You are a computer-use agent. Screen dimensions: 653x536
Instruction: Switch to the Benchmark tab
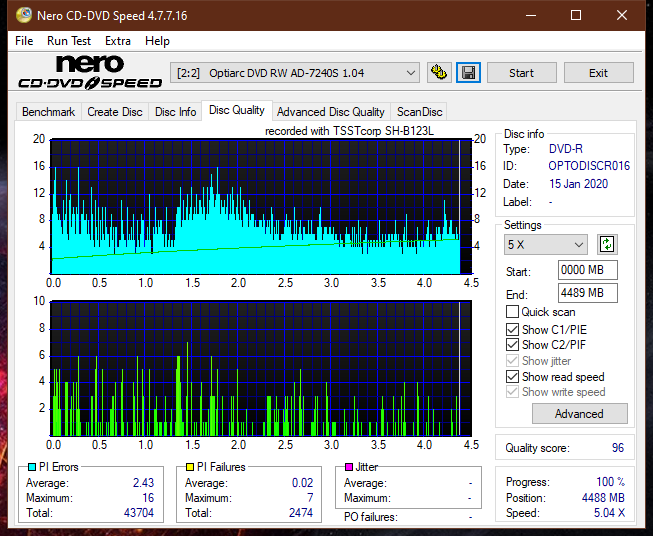[48, 112]
